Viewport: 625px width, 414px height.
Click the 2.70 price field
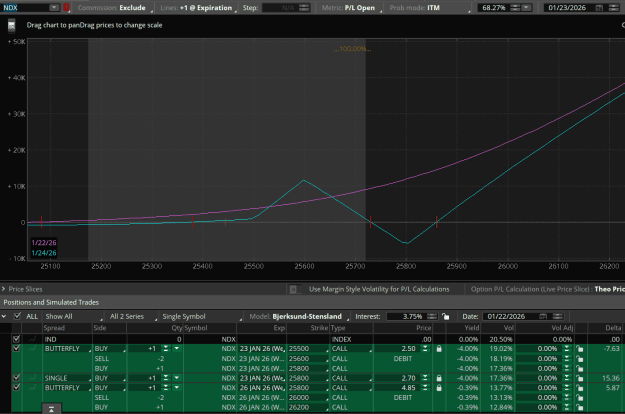pos(397,378)
